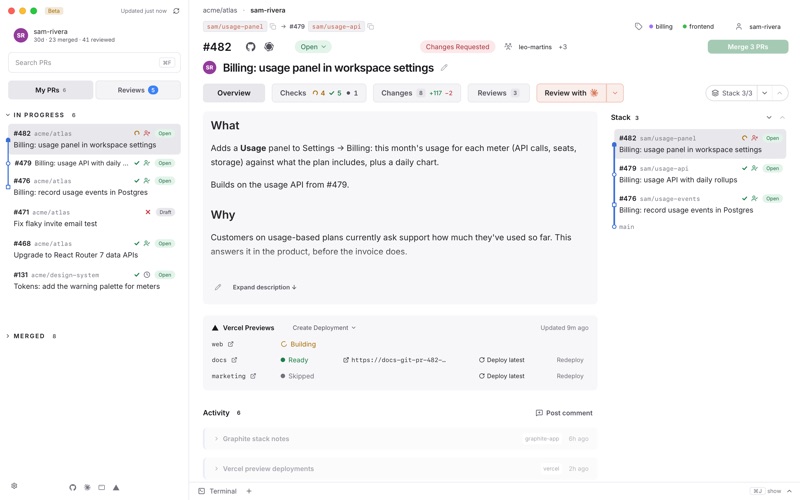Screen dimensions: 800x500
Task: Click the Vercel triangle icon in the sidebar footer
Action: point(116,487)
